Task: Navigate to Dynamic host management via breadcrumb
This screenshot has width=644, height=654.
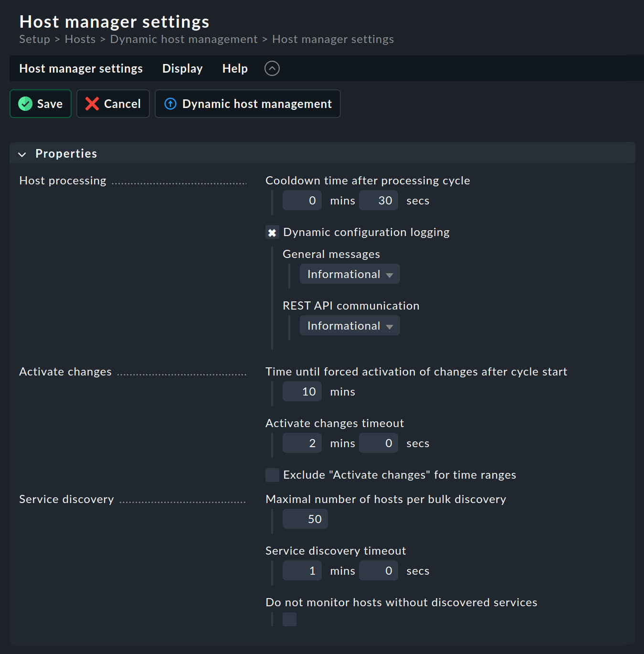Action: [x=184, y=39]
